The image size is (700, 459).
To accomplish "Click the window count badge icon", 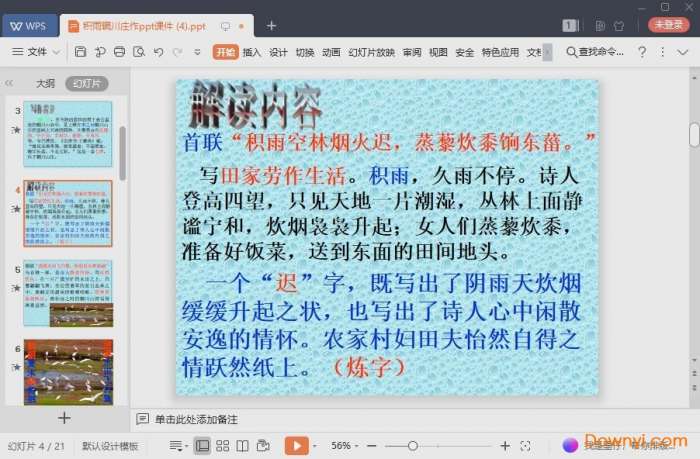I will (570, 25).
